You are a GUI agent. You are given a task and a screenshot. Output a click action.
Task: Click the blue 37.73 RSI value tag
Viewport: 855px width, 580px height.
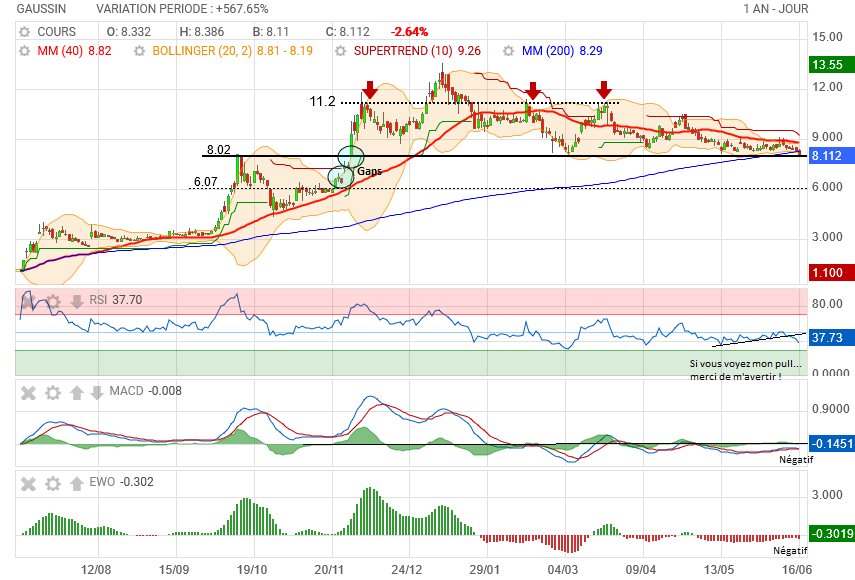click(x=831, y=337)
